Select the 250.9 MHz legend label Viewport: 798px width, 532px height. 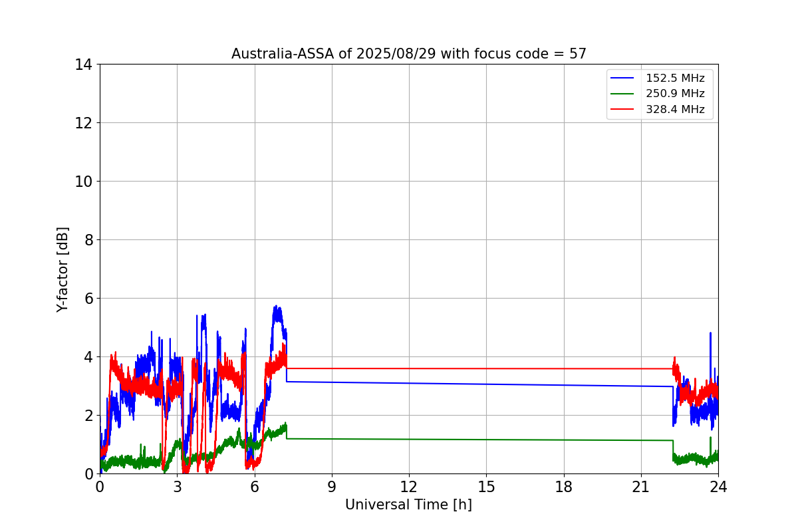click(x=675, y=94)
